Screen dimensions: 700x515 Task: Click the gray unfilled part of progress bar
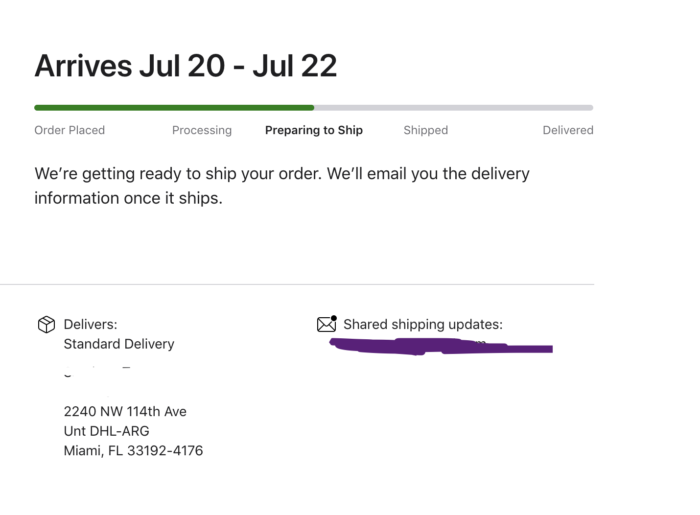454,108
